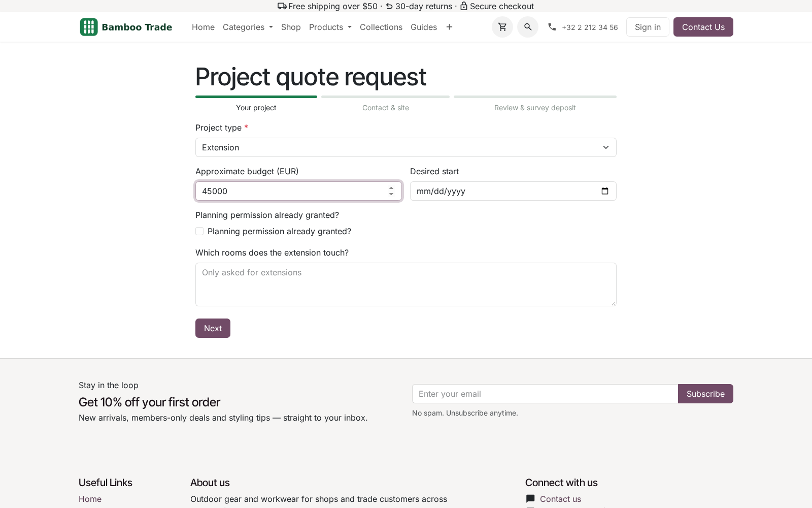Go to the Home menu item
This screenshot has width=812, height=508.
tap(203, 27)
